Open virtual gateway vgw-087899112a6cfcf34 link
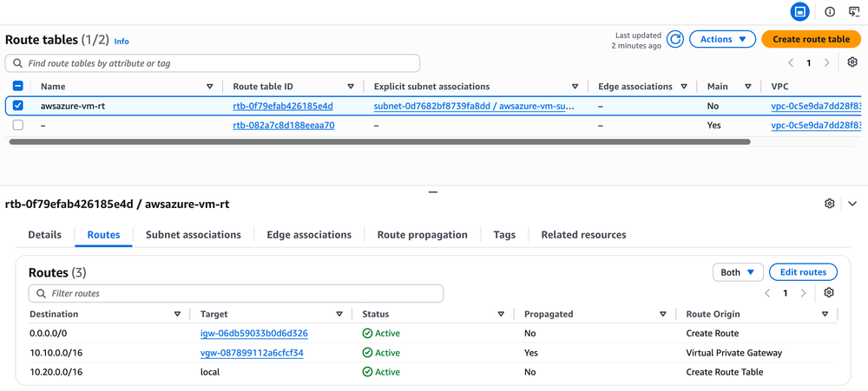The height and width of the screenshot is (391, 868). (x=252, y=352)
